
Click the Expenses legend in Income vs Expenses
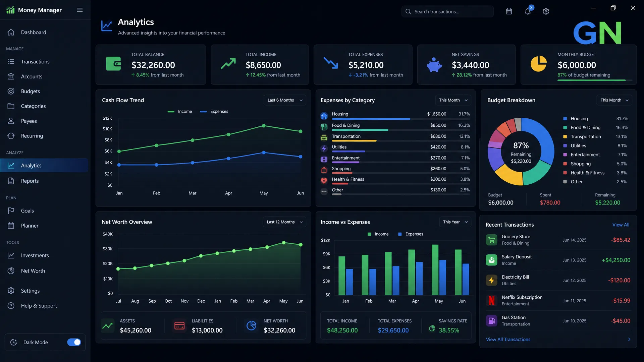click(x=411, y=234)
